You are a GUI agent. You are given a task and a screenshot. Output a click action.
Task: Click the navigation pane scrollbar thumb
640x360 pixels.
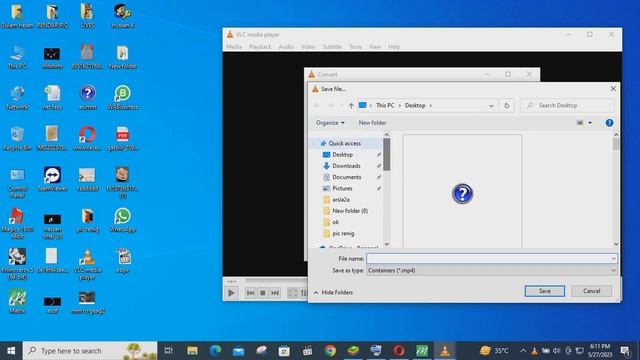387,154
